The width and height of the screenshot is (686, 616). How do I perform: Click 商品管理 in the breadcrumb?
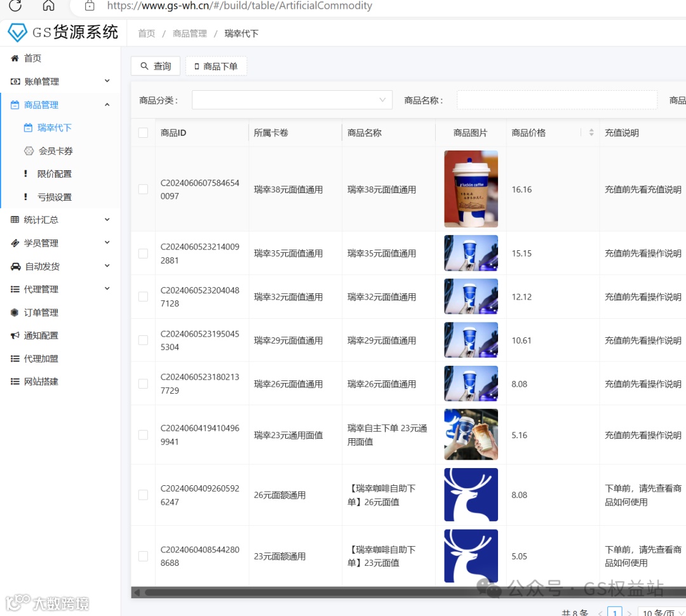tap(190, 34)
